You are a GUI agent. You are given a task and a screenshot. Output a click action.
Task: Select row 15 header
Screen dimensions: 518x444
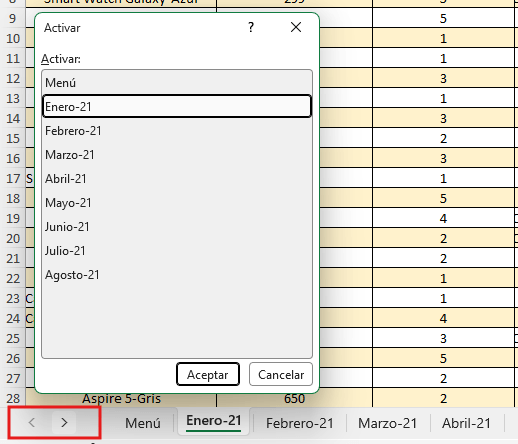click(13, 138)
